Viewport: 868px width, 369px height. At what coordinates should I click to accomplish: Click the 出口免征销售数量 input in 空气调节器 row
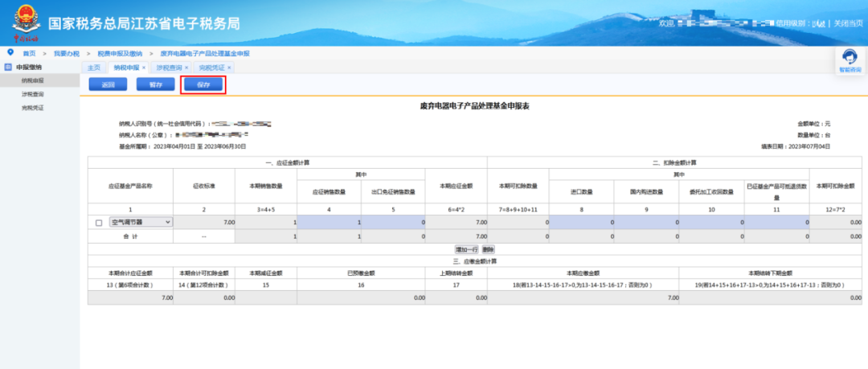[394, 222]
